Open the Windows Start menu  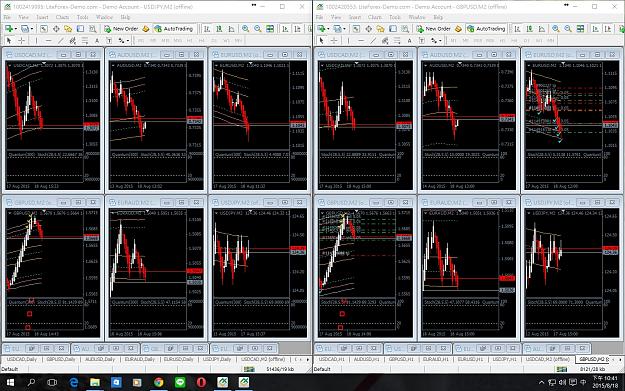point(10,383)
